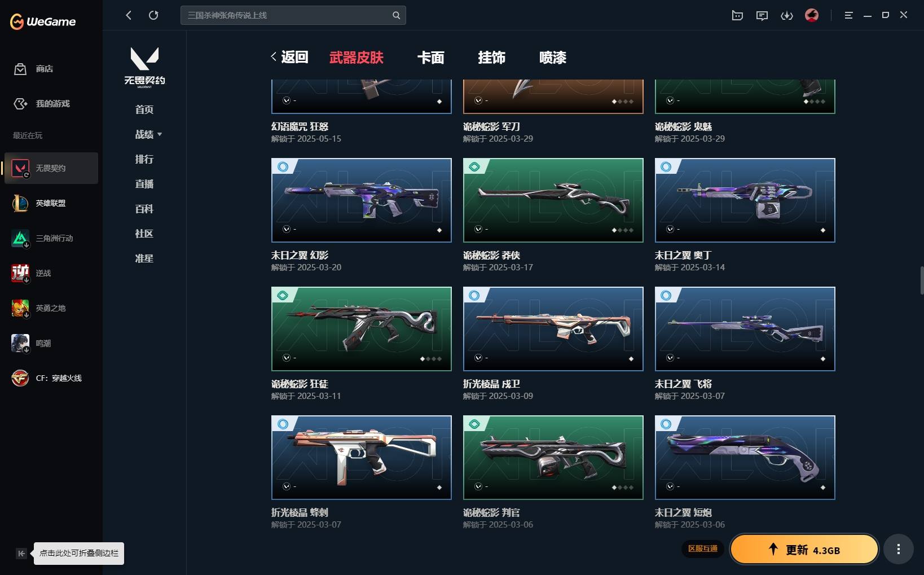Open the 三角洲行动 game icon
Image resolution: width=924 pixels, height=575 pixels.
click(20, 238)
